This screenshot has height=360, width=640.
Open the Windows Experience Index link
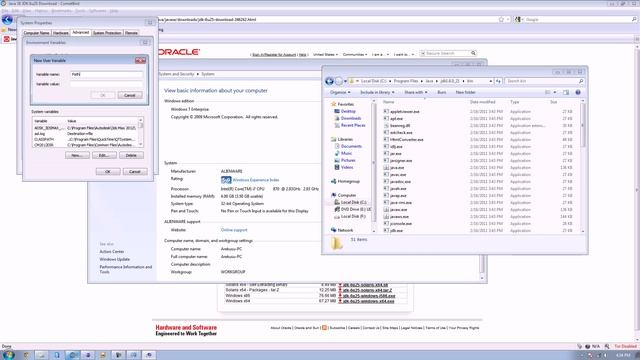[256, 180]
